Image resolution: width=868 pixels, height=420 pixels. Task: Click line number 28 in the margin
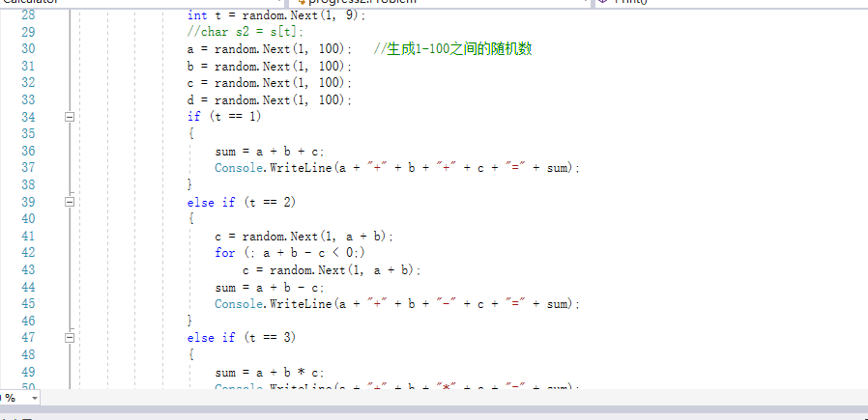28,14
